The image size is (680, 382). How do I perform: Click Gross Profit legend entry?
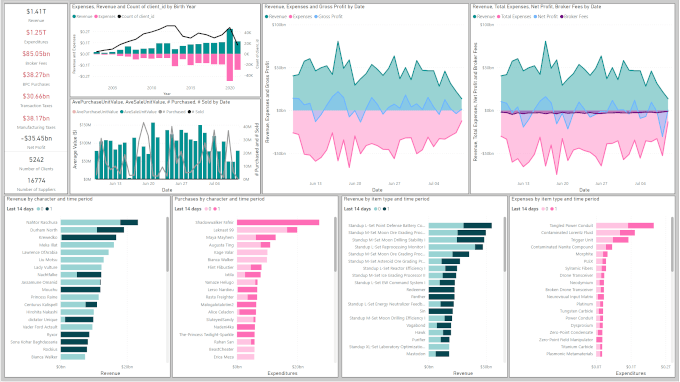[328, 16]
